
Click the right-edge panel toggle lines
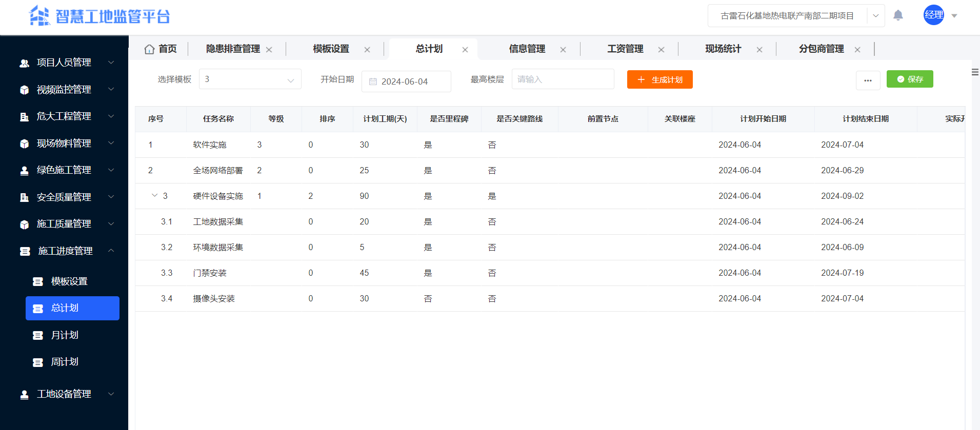[975, 72]
